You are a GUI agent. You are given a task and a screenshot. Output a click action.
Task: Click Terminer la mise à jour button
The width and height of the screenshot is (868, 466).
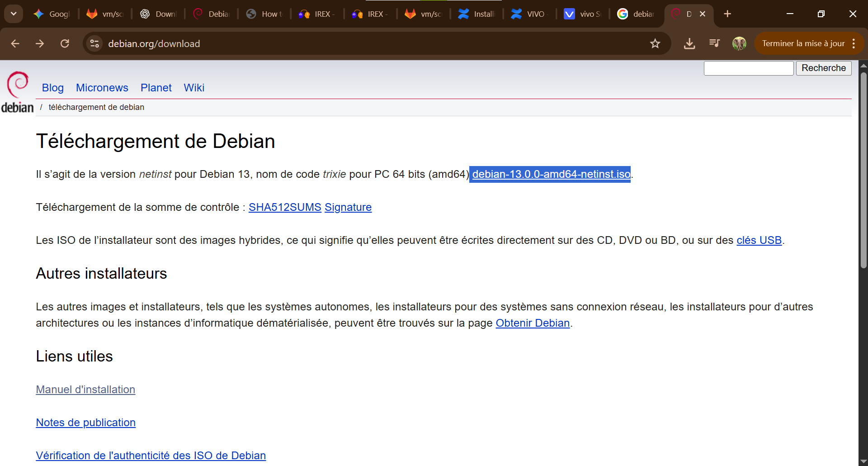coord(803,43)
